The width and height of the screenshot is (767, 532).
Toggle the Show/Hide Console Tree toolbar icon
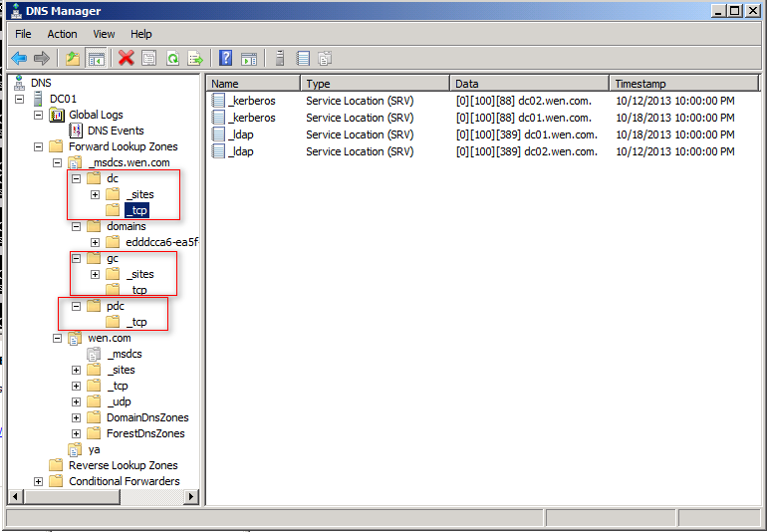tap(96, 58)
